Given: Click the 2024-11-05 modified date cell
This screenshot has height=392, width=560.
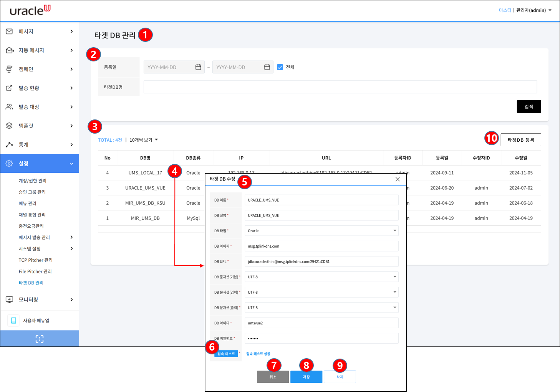Looking at the screenshot, I should [521, 173].
